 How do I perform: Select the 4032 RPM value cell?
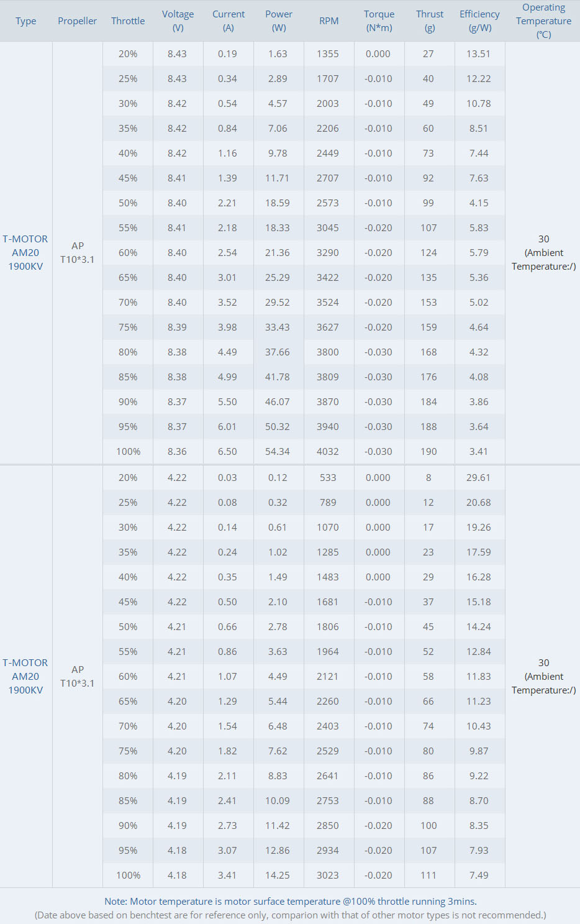(x=328, y=452)
